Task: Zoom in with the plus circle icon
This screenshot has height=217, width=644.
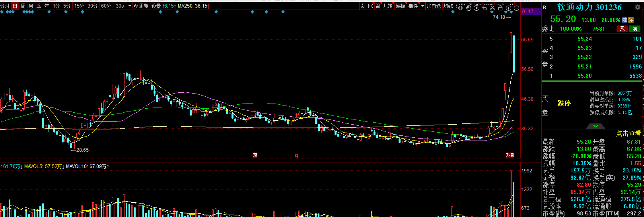Action: pyautogui.click(x=508, y=8)
